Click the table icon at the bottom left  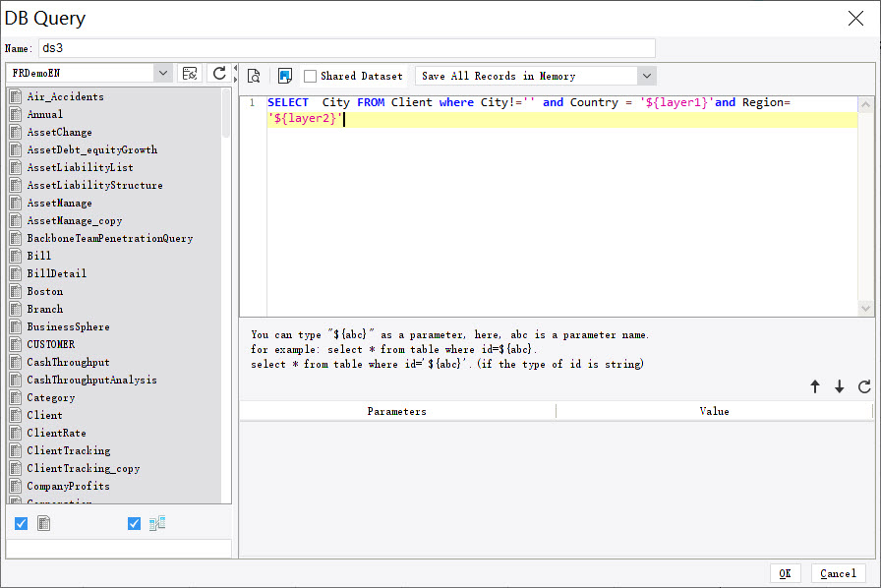[x=43, y=523]
